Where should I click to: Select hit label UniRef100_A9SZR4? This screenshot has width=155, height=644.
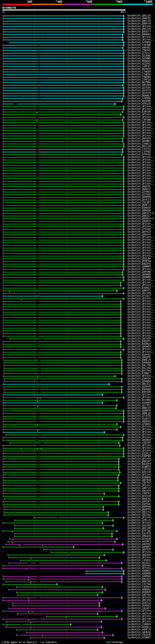[139, 85]
